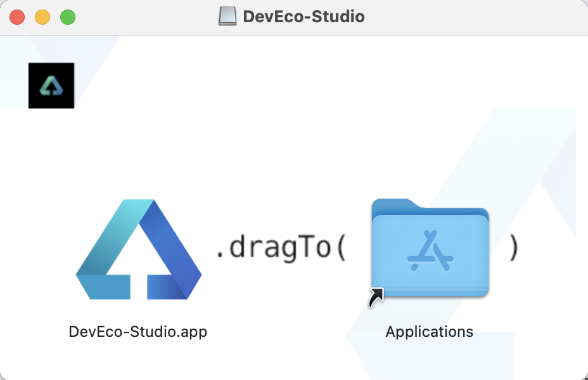Click the blue triangle DevEco-Studio launcher icon

pos(138,249)
